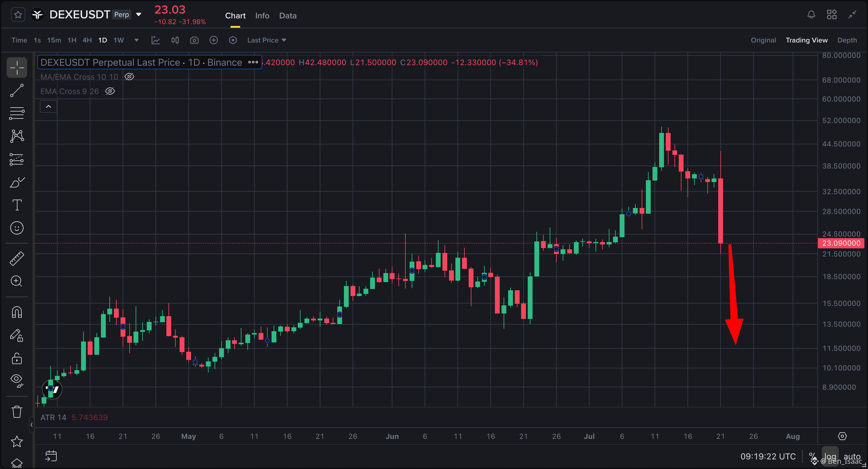Viewport: 868px width, 469px height.
Task: Open the DEXEUSDT pair selector dropdown
Action: (139, 15)
